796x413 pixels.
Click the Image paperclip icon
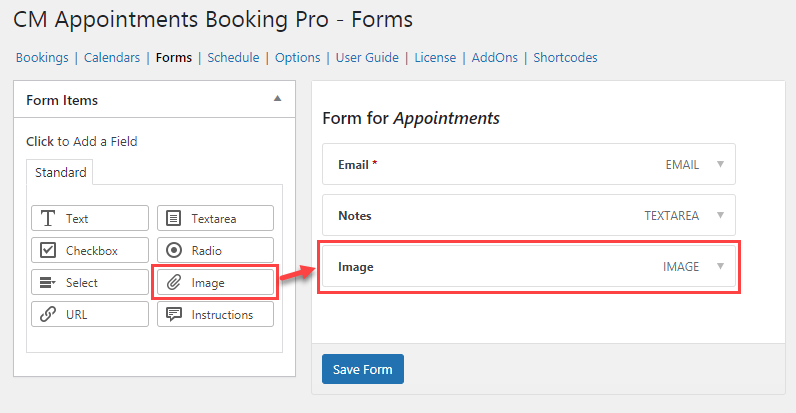[174, 282]
